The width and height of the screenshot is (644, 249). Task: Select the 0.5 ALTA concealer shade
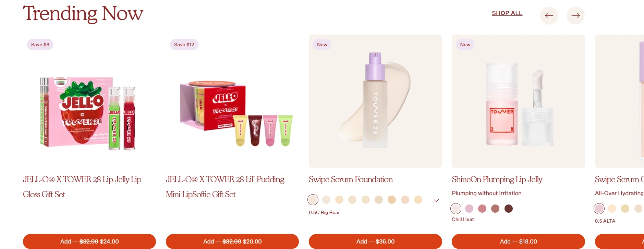599,209
